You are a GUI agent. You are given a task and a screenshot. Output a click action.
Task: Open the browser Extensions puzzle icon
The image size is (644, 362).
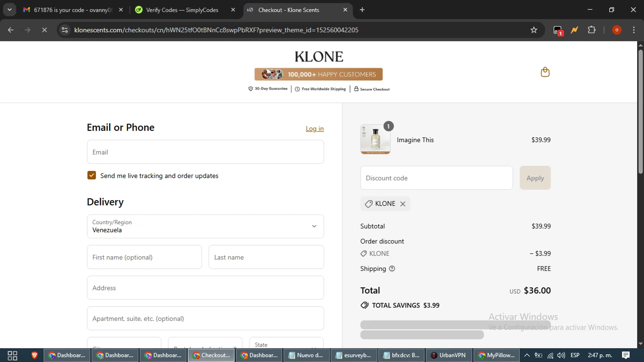592,30
